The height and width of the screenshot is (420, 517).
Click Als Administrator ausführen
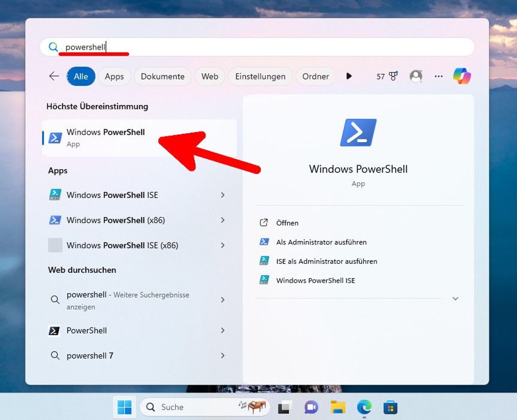point(321,242)
